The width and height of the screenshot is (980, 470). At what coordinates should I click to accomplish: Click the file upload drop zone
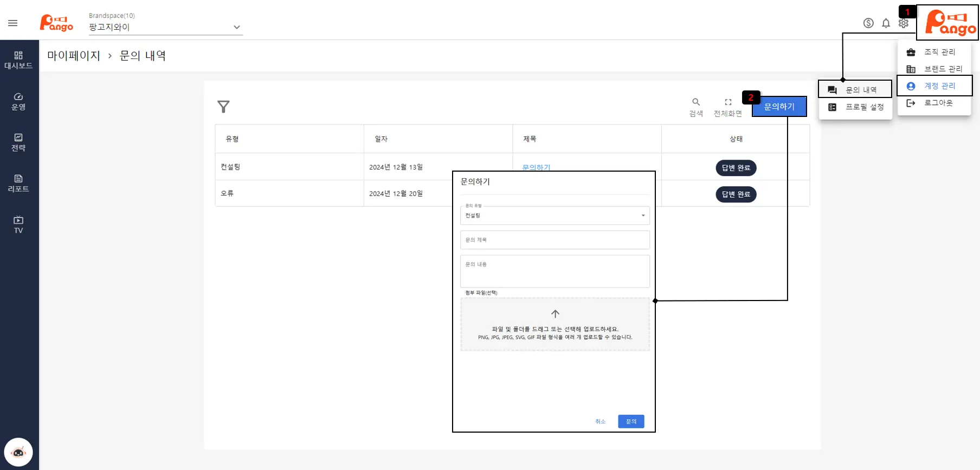click(555, 324)
